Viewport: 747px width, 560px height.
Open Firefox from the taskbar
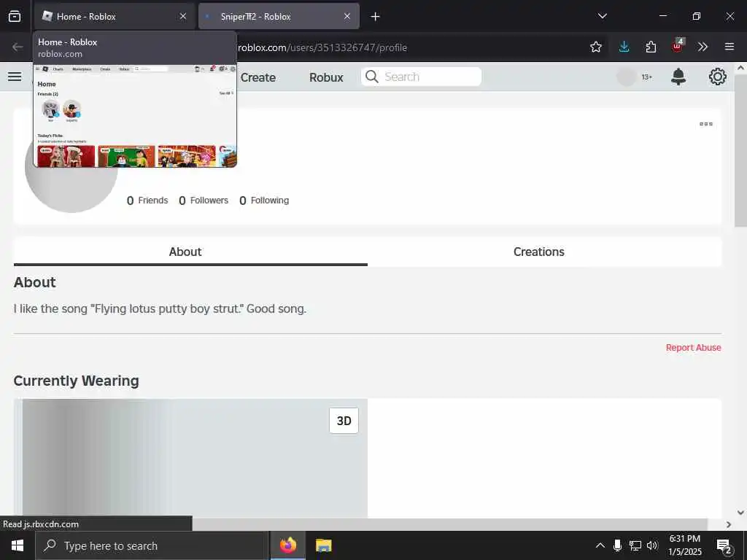(x=287, y=545)
